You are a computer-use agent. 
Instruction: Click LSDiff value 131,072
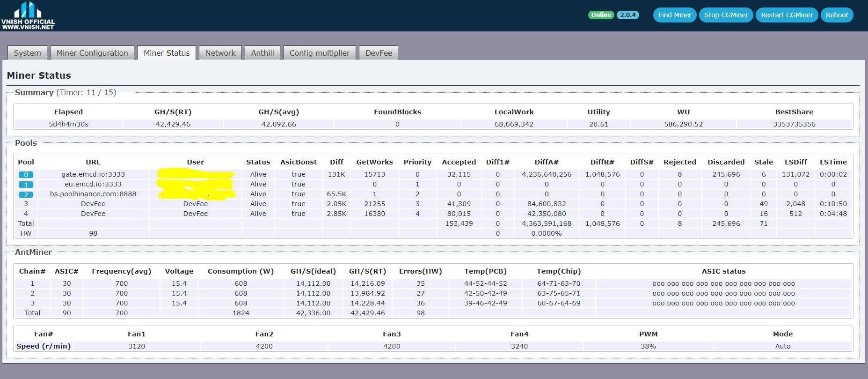click(795, 174)
